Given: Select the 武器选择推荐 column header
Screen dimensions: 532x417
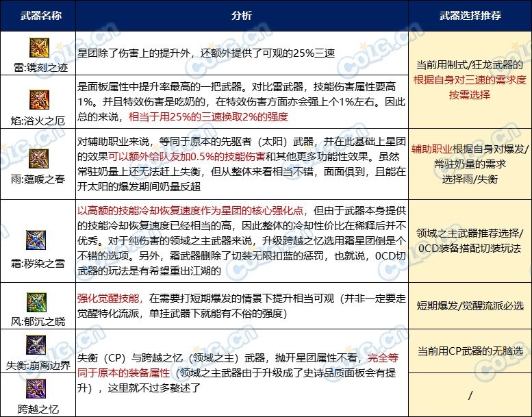Looking at the screenshot, I should (470, 15).
